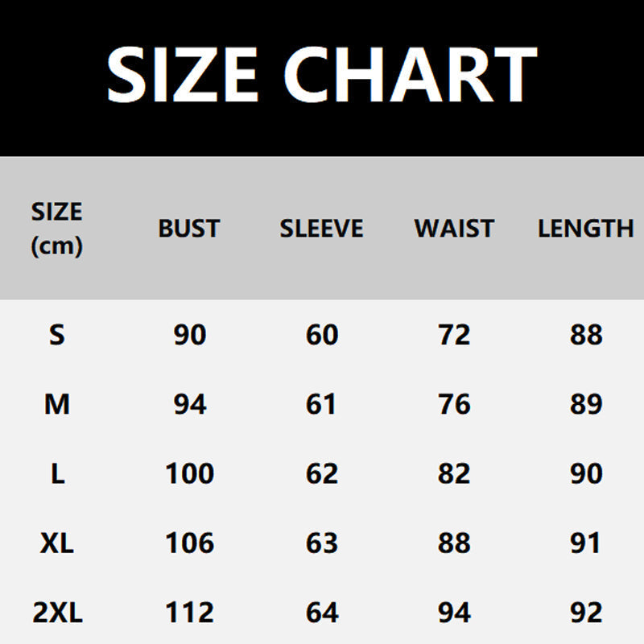The height and width of the screenshot is (644, 644).
Task: Click the bust value 106 for size XL
Action: [x=189, y=543]
